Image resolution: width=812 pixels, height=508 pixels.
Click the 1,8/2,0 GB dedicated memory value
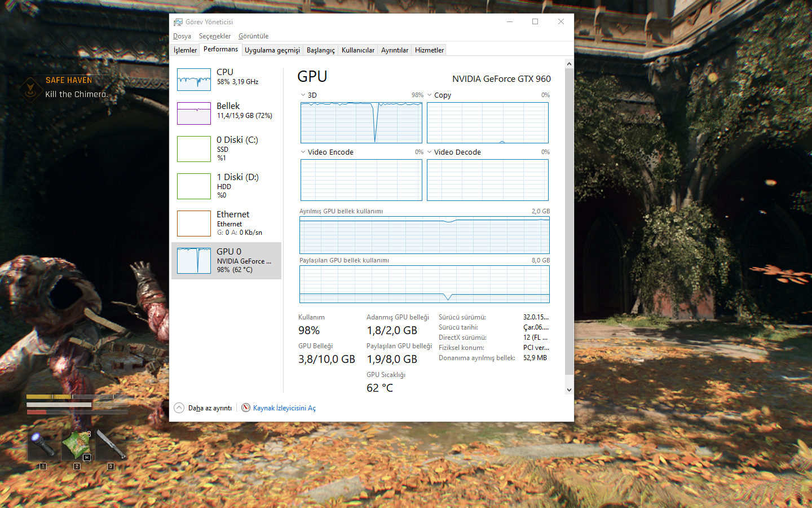point(392,330)
